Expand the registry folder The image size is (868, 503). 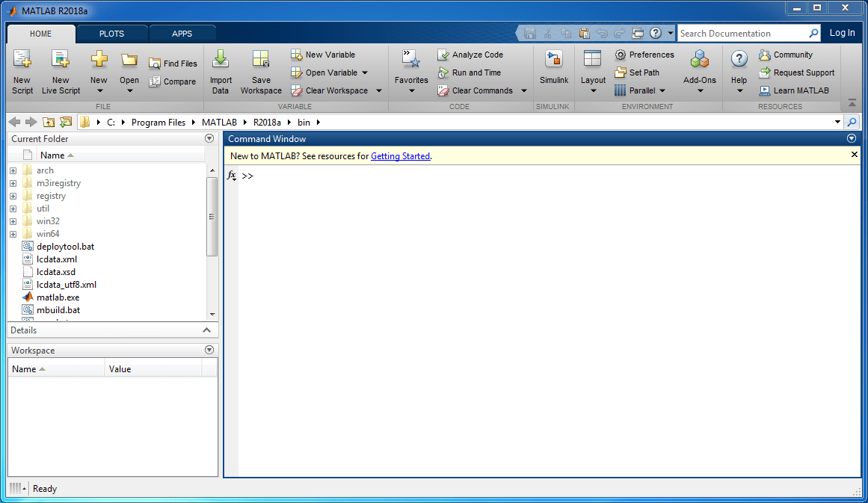[x=13, y=196]
